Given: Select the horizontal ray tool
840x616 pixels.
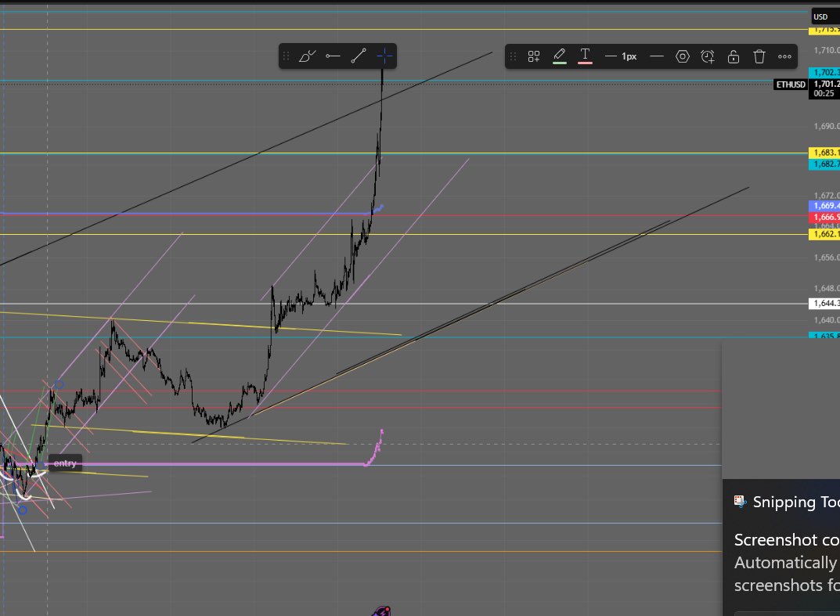Looking at the screenshot, I should click(333, 56).
